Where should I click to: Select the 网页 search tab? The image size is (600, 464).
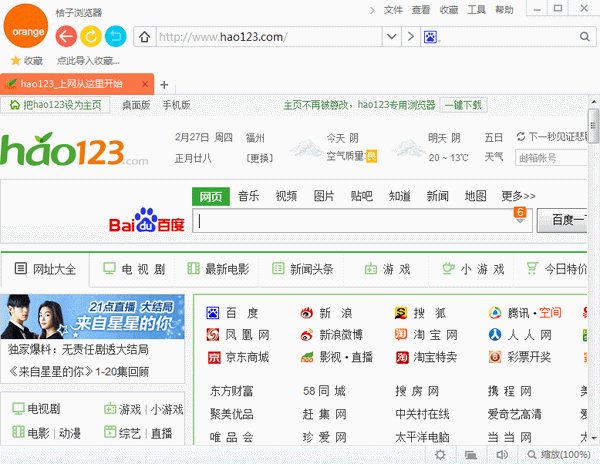coord(211,196)
